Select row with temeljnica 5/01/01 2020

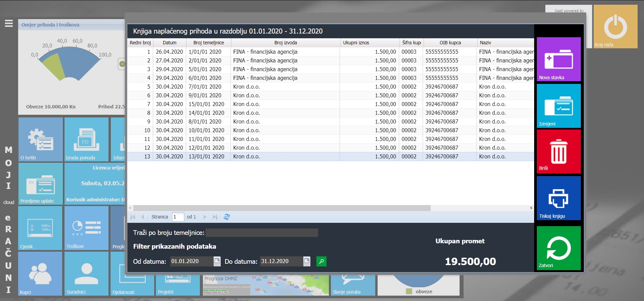[x=331, y=69]
